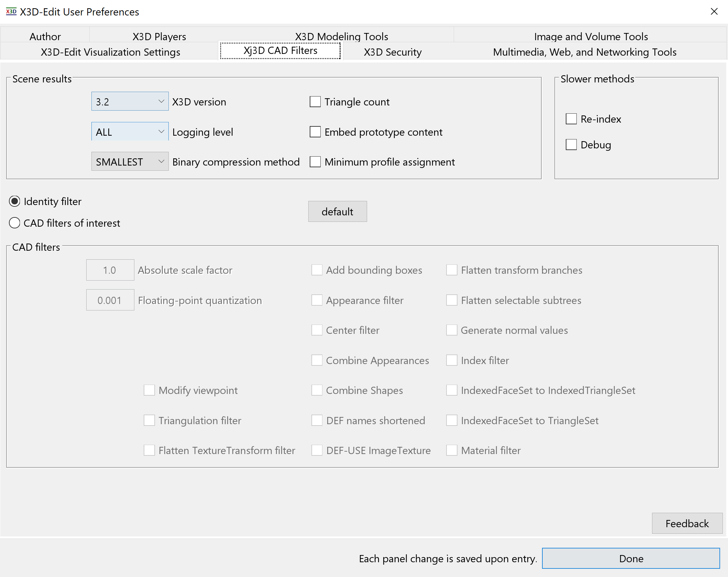Toggle Material filter checkbox
728x577 pixels.
coord(451,450)
